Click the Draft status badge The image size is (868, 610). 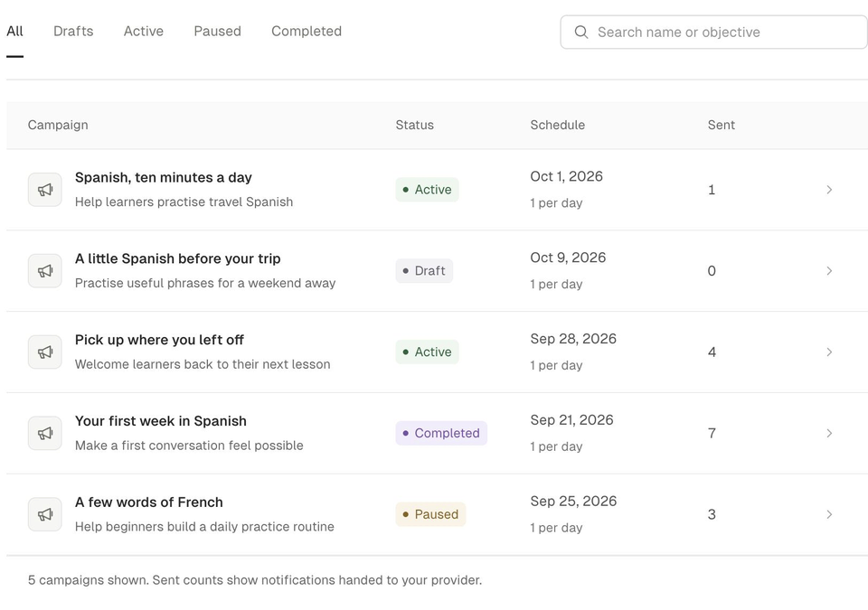(x=424, y=271)
